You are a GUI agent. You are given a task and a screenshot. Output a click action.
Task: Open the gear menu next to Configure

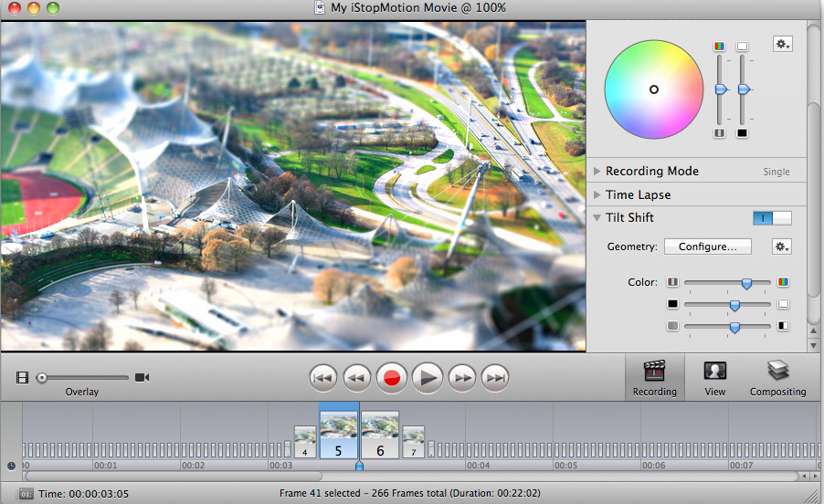[x=781, y=247]
